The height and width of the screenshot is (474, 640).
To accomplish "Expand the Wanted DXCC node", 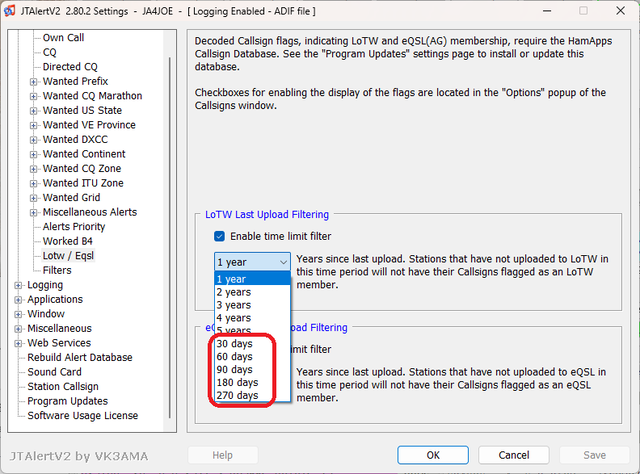I will 33,140.
